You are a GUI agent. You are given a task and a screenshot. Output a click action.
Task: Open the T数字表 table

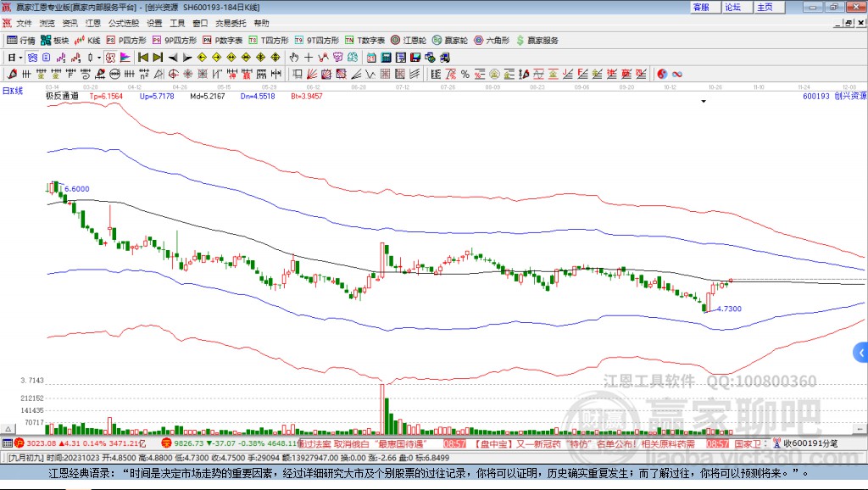click(x=364, y=41)
